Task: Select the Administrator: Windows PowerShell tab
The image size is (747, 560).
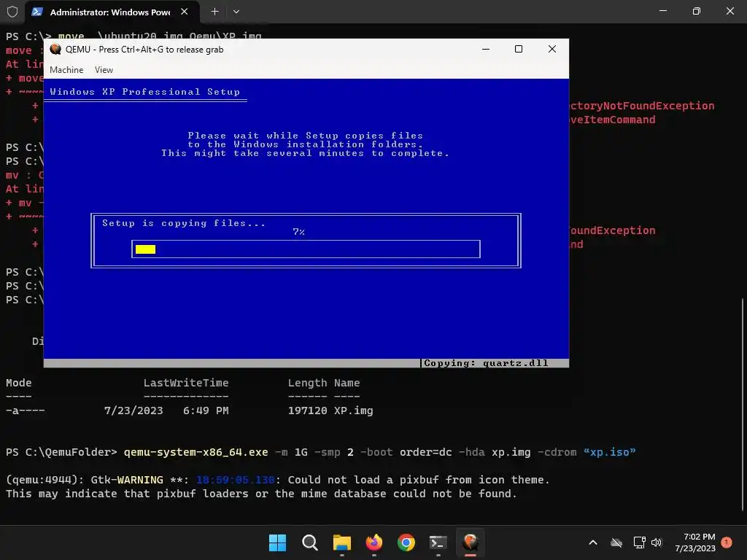Action: [x=110, y=12]
